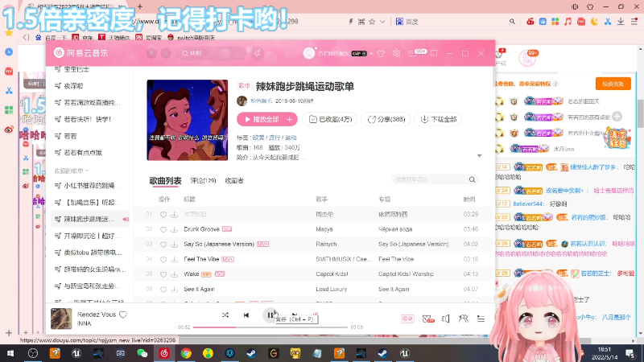Open sidebar playlist 若若有点点饿
Image resolution: width=644 pixels, height=362 pixels.
90,152
